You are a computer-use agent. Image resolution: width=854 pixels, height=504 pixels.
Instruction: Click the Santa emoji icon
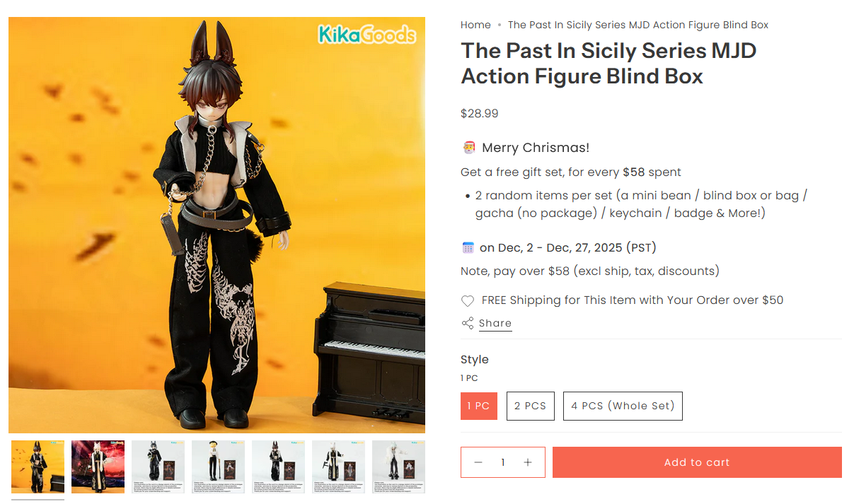tap(468, 148)
